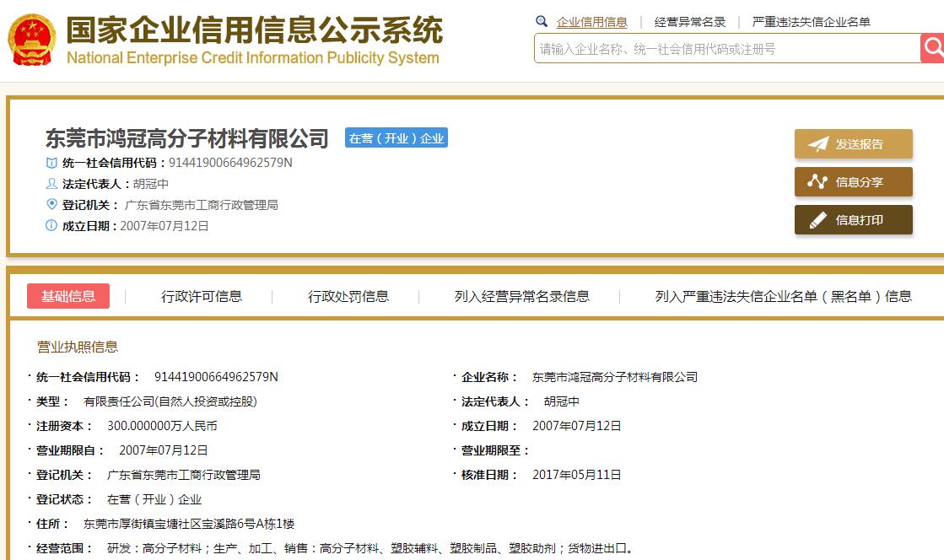This screenshot has width=944, height=560.
Task: Click the magnifier icon beside 企业信用信息
Action: 542,22
